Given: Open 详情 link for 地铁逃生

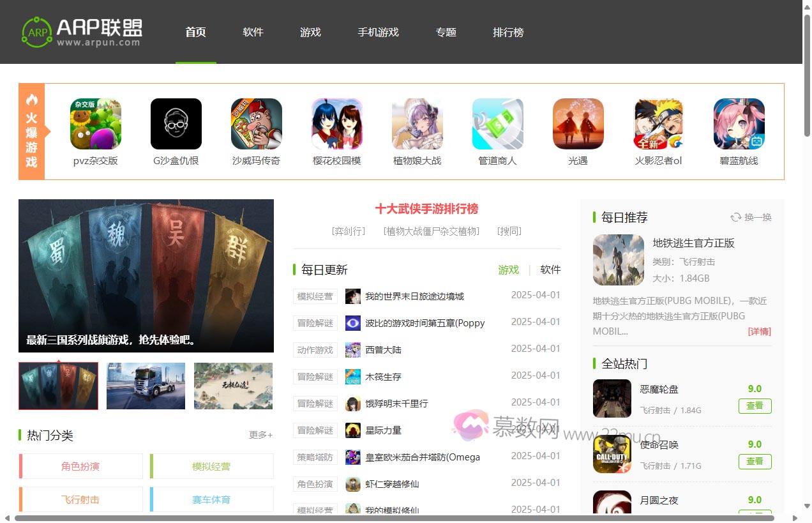Looking at the screenshot, I should click(x=759, y=331).
